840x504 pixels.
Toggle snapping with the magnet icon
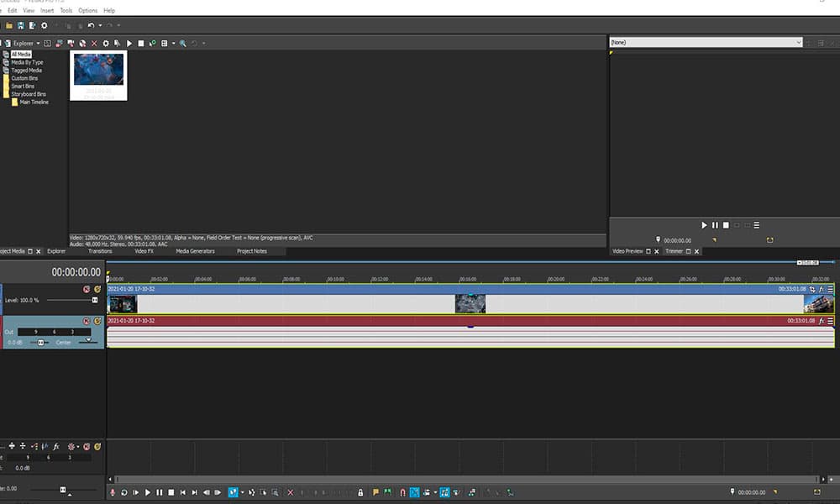tap(402, 492)
